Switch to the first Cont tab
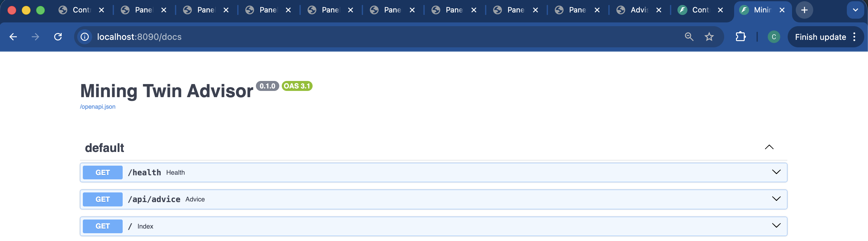This screenshot has height=241, width=868. pos(82,10)
